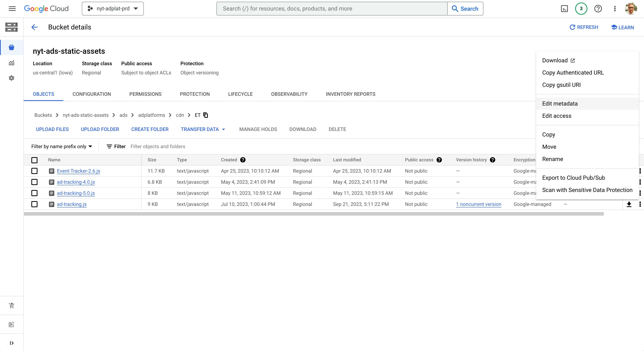Click file icon beside ad-tracking-4.0.js
644x351 pixels.
(x=51, y=182)
